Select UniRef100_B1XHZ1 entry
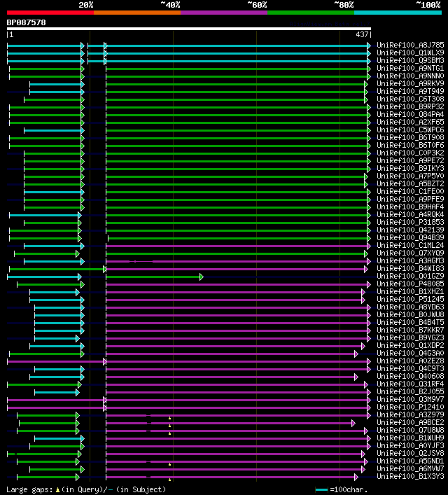The image size is (448, 495). coord(410,291)
